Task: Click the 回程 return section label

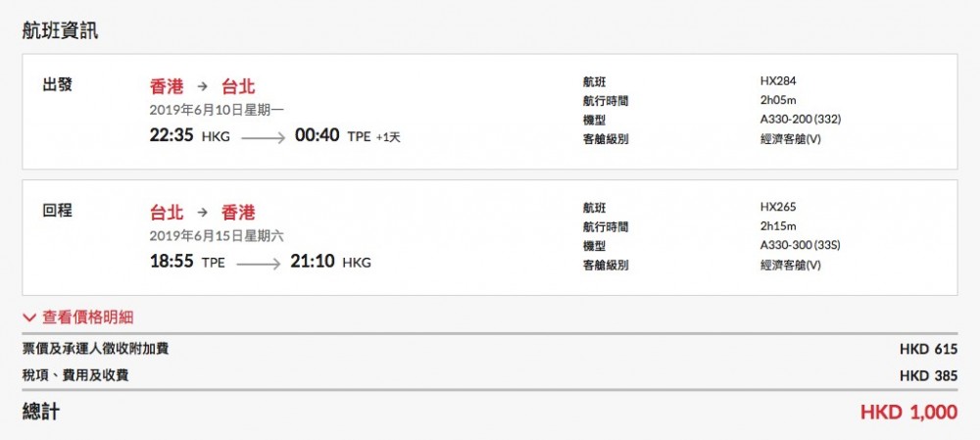Action: coord(57,211)
